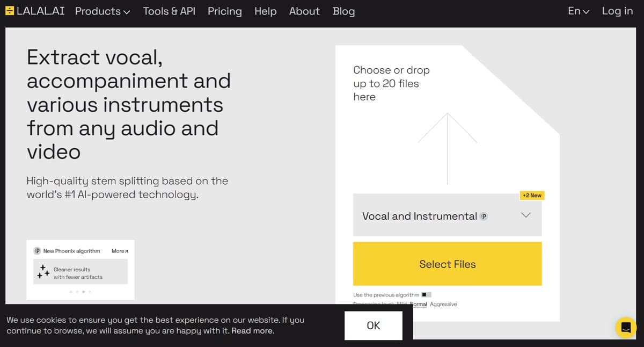Select the highlighted carousel dot in Phoenix card

[83, 292]
